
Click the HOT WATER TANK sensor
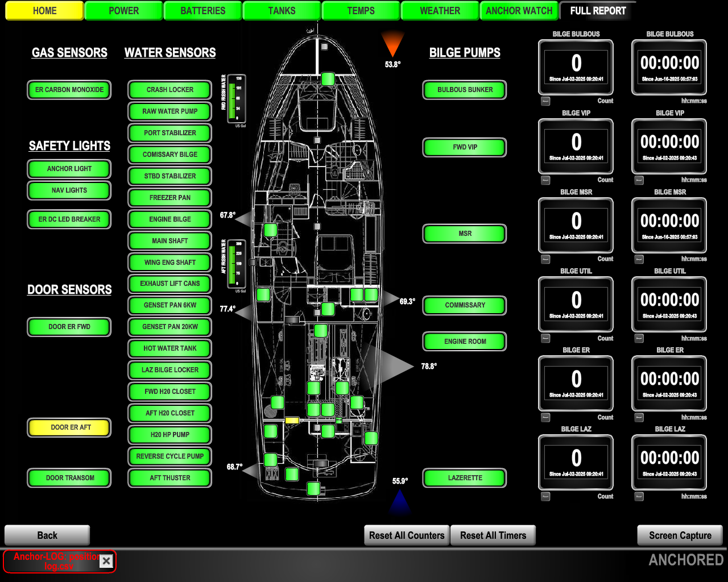click(x=170, y=348)
